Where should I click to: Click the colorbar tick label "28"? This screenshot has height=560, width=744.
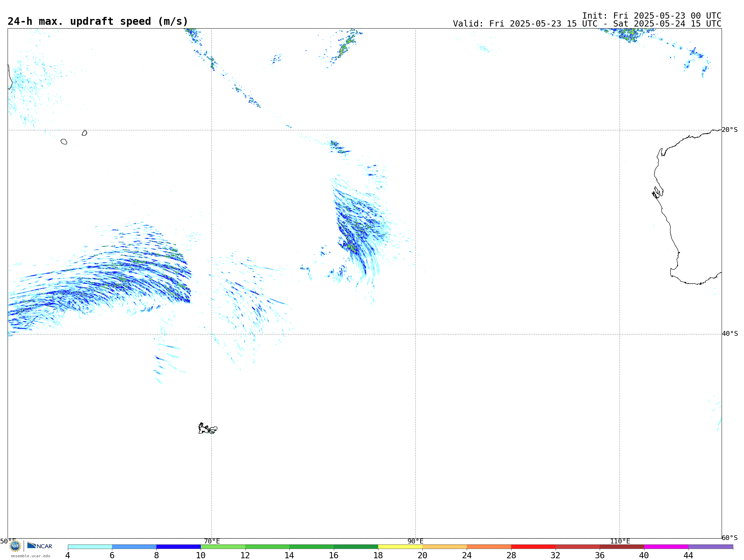[511, 555]
